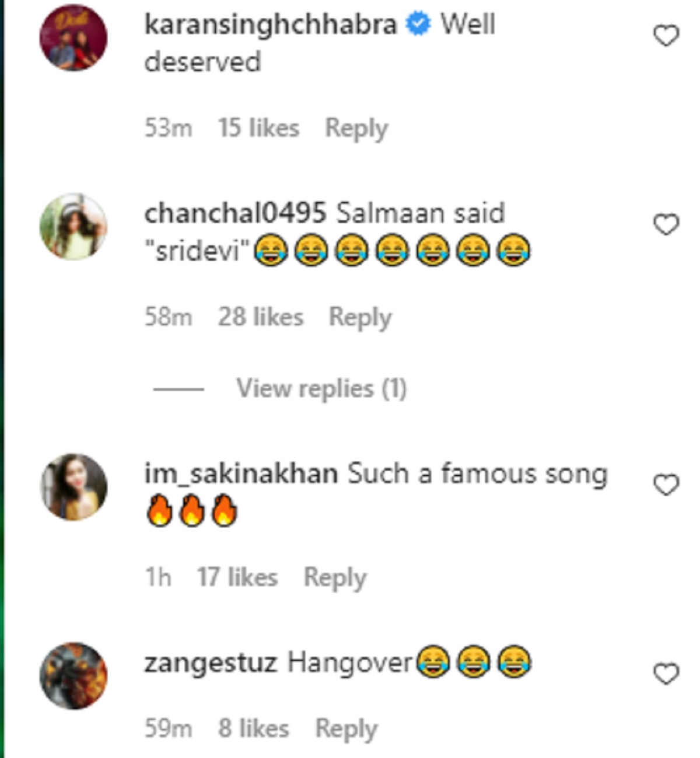
Task: View the 28 likes list
Action: [x=261, y=317]
